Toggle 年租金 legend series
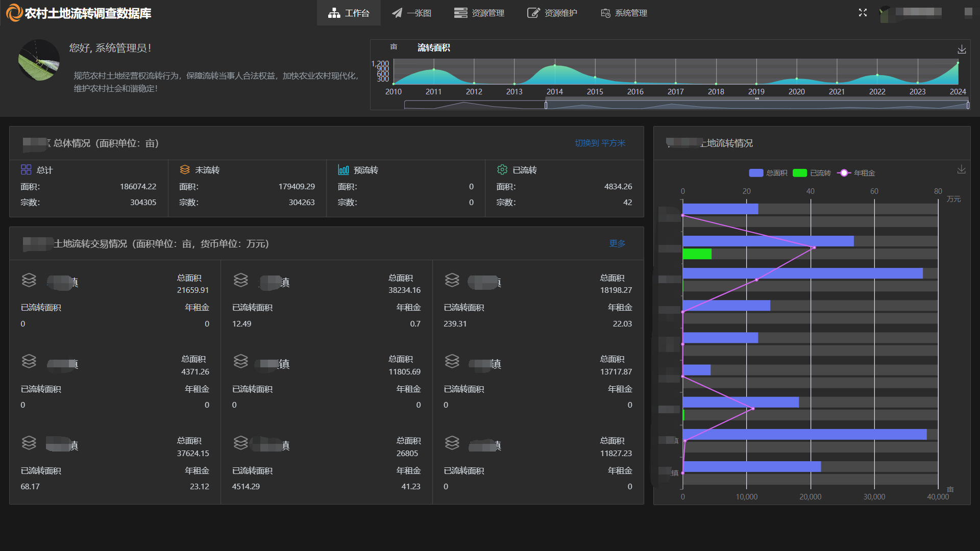Screen dimensions: 980x551 click(x=856, y=173)
